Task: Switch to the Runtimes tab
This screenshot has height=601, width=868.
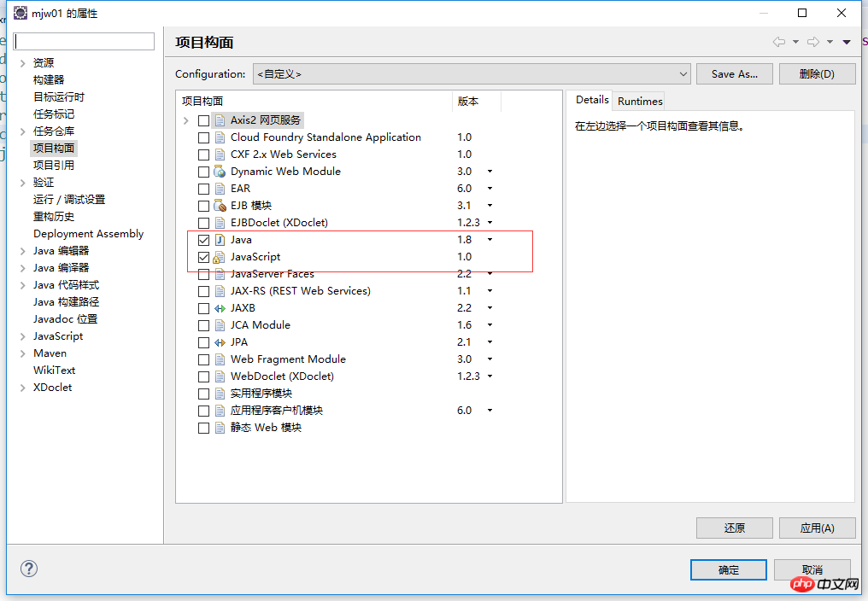Action: point(640,102)
